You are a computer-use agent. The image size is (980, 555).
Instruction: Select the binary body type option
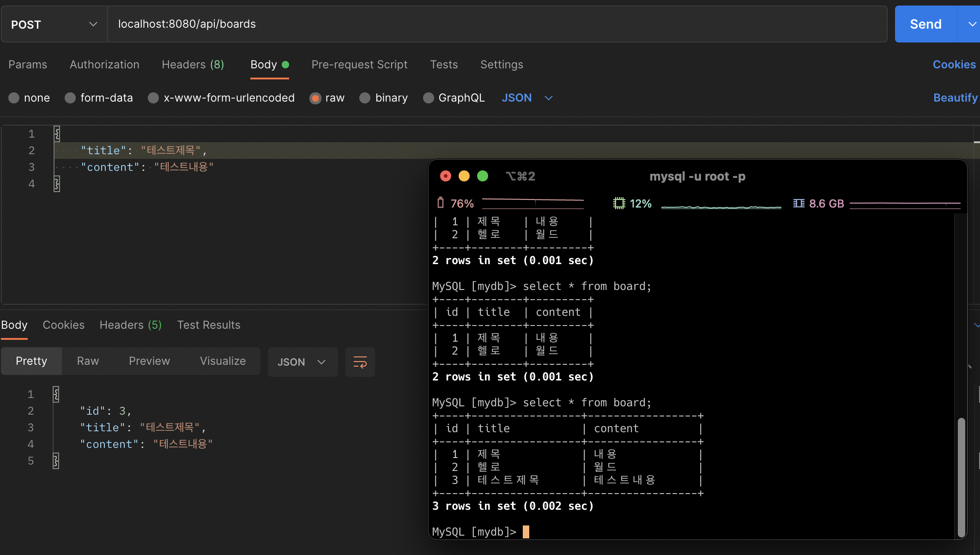365,98
